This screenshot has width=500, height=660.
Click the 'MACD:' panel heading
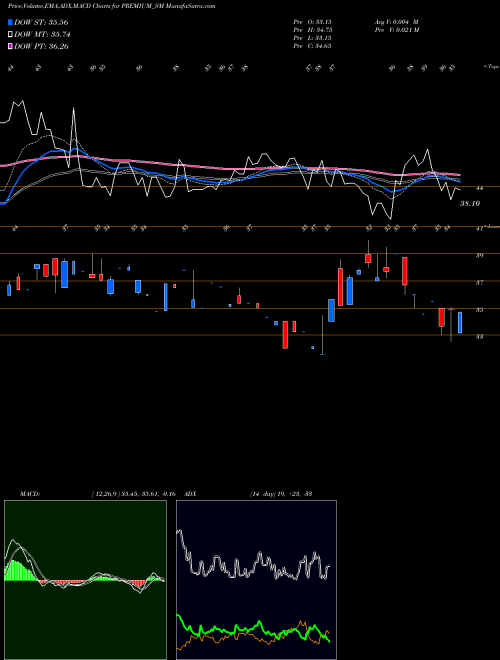pyautogui.click(x=29, y=494)
